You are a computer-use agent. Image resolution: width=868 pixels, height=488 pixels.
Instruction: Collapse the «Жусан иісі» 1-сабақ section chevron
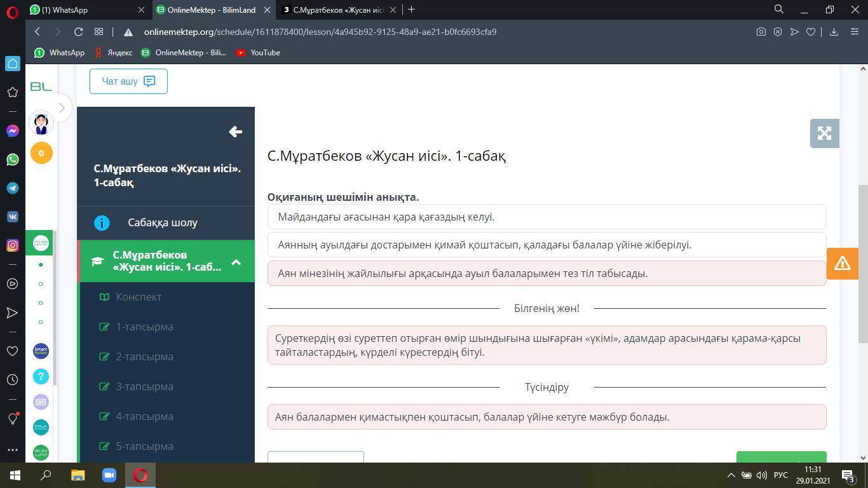coord(236,261)
